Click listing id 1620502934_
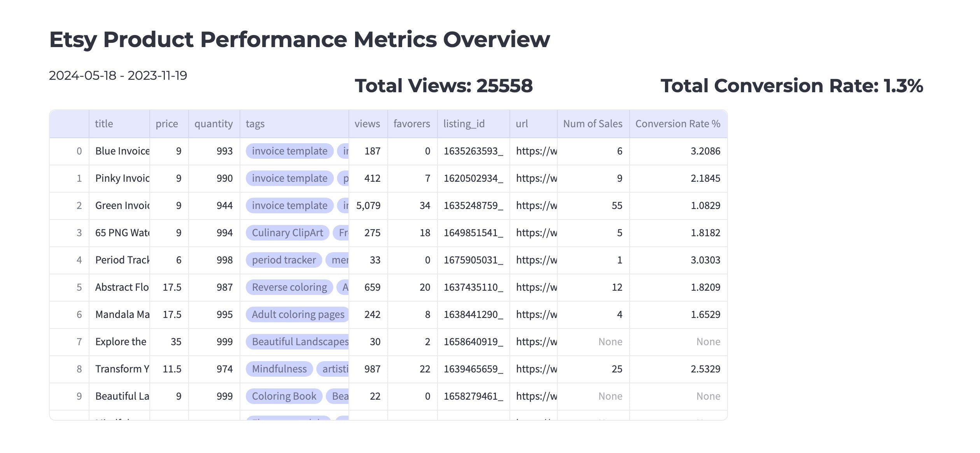980x453 pixels. click(x=474, y=179)
